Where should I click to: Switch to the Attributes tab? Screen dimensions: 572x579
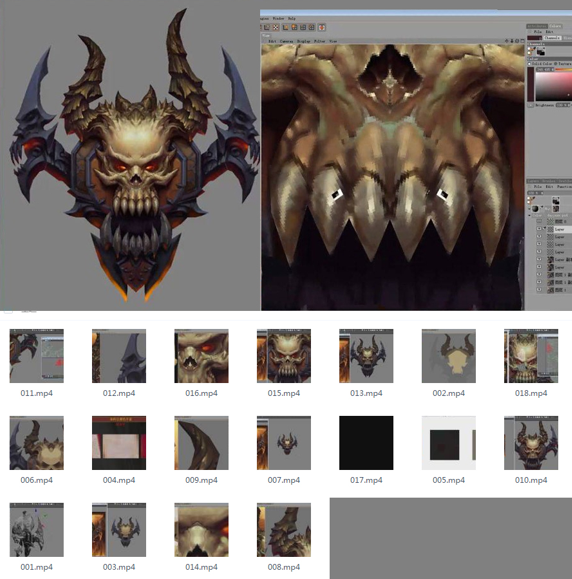[537, 26]
